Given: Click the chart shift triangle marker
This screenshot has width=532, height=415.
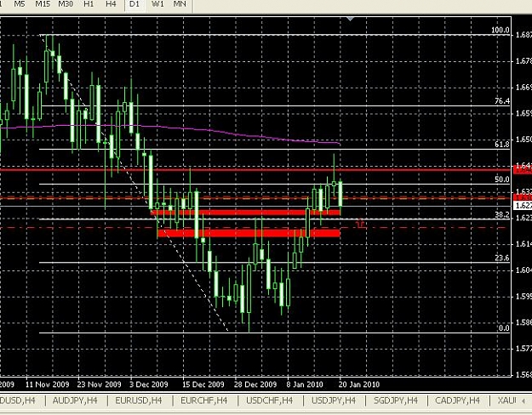Looking at the screenshot, I should coord(351,19).
